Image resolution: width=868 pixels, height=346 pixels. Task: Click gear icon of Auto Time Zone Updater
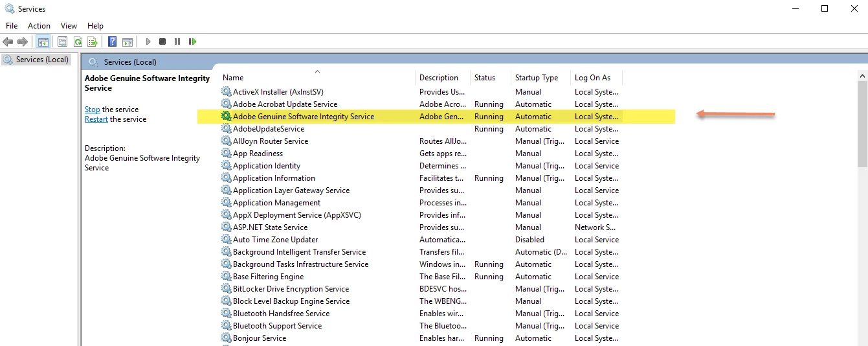pos(227,240)
